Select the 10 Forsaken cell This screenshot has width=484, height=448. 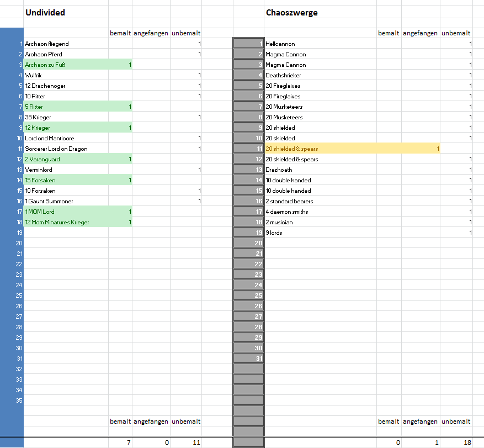[x=66, y=191]
